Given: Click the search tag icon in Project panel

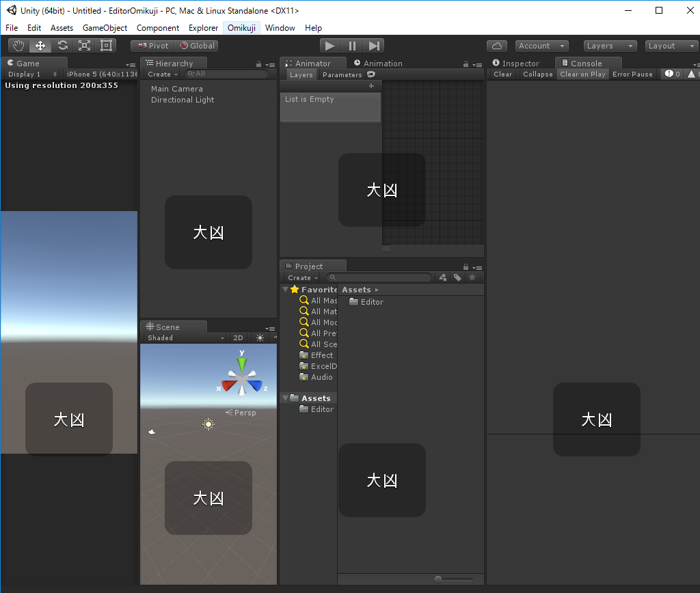Looking at the screenshot, I should tap(457, 277).
